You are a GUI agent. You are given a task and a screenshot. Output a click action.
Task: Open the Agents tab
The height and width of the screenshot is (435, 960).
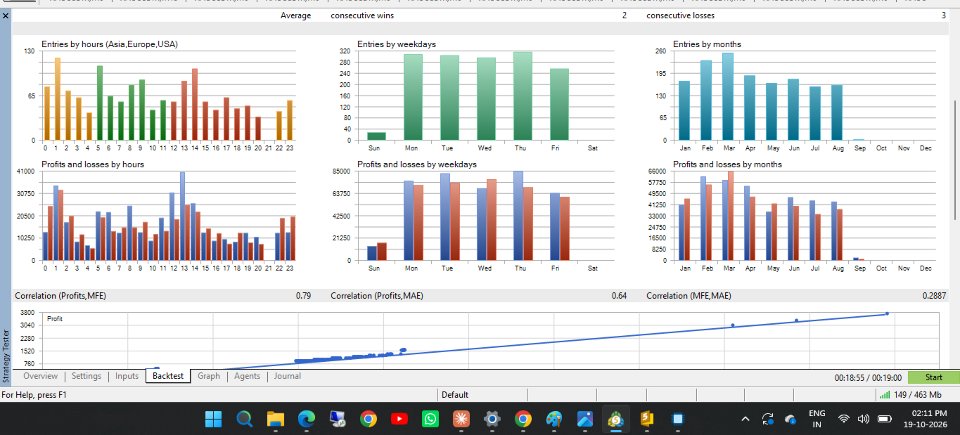click(x=247, y=376)
